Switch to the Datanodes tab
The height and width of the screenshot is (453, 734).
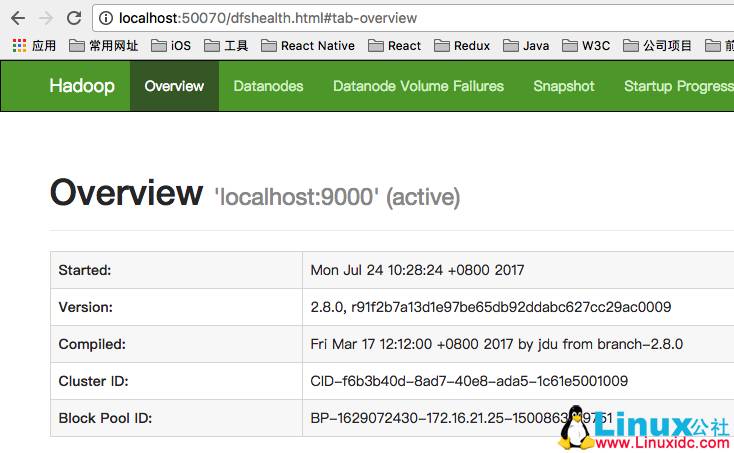coord(268,86)
